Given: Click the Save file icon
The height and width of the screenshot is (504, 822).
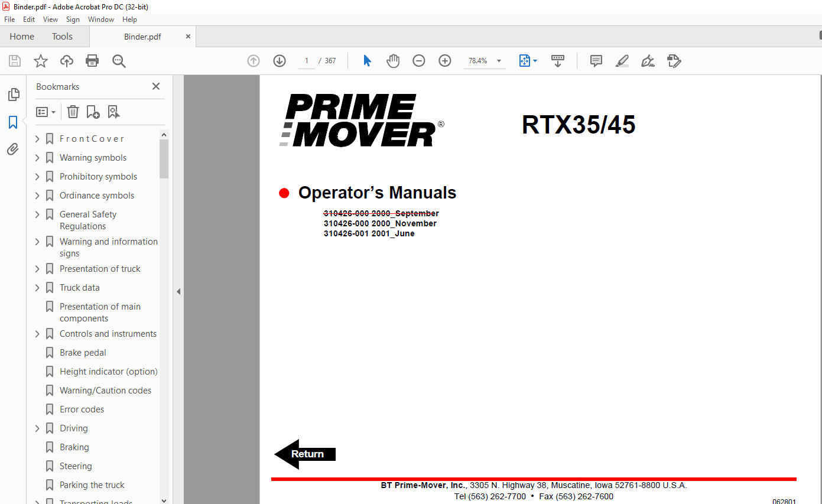Looking at the screenshot, I should click(15, 61).
